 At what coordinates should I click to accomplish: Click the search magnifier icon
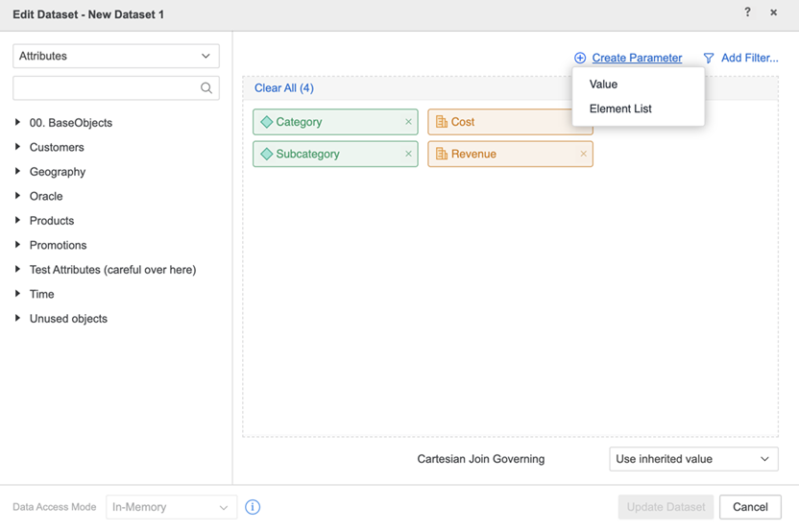tap(206, 88)
